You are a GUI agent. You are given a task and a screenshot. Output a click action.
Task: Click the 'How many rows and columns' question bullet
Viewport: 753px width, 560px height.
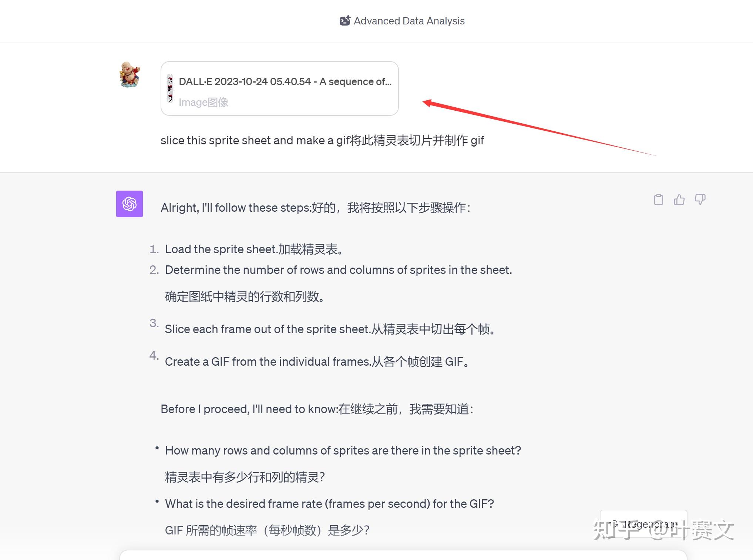coord(343,463)
